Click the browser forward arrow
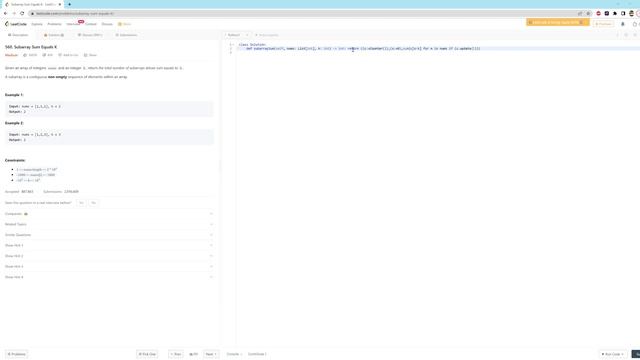 [x=13, y=13]
